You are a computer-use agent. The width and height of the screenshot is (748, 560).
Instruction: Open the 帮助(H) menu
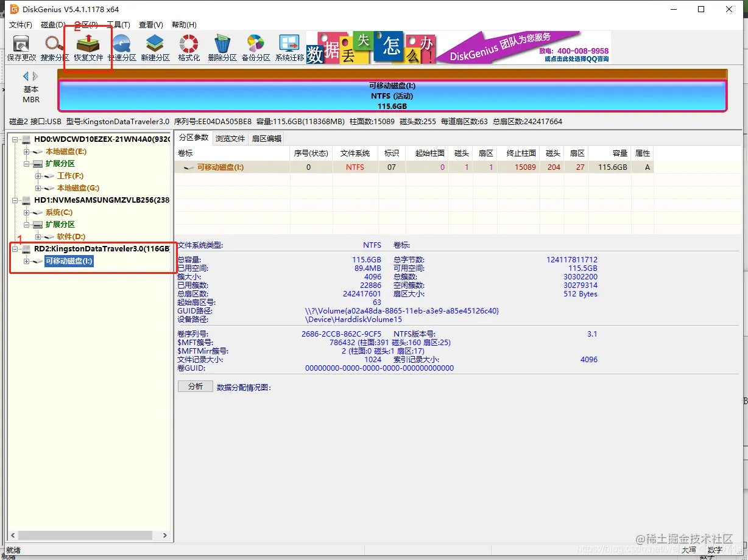(x=184, y=25)
